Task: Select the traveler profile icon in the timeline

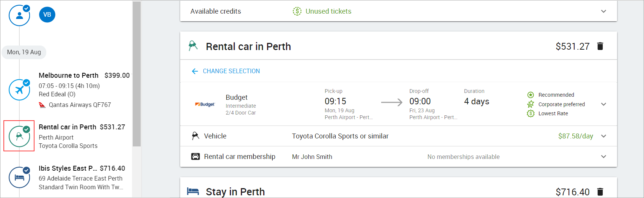Action: coord(19,16)
